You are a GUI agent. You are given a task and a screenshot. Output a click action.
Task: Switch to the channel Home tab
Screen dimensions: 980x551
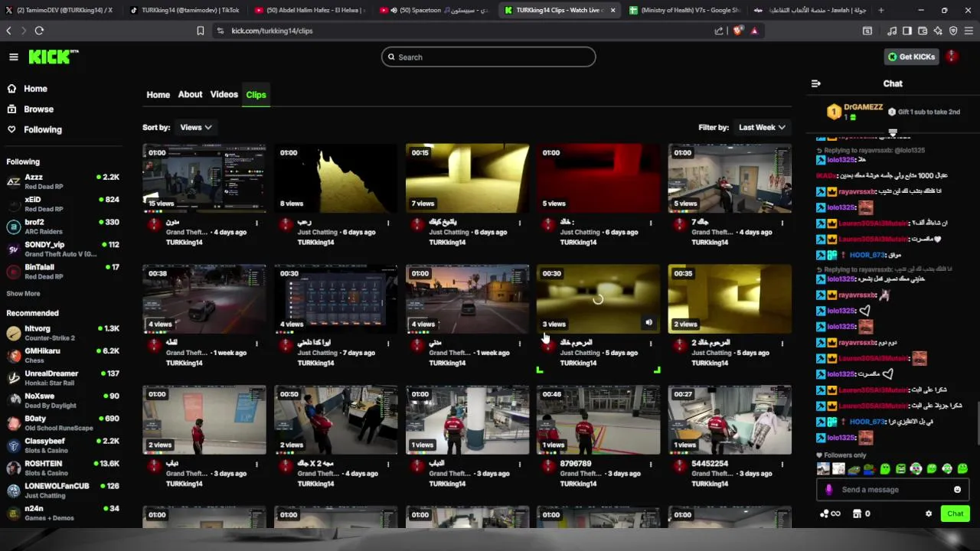click(x=158, y=95)
